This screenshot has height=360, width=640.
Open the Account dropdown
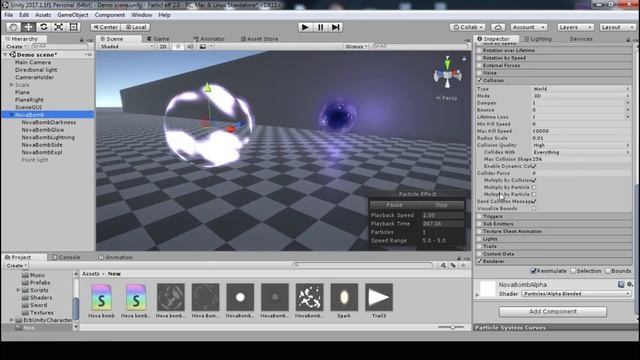tap(529, 27)
